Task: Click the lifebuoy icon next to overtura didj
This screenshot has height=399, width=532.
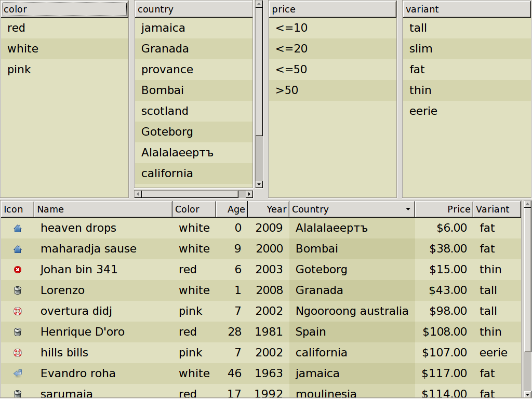Action: tap(18, 311)
